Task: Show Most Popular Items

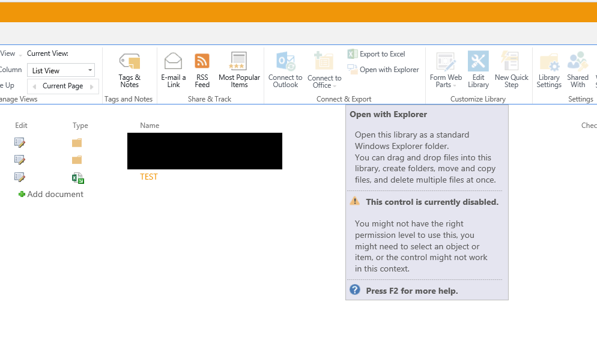Action: 239,71
